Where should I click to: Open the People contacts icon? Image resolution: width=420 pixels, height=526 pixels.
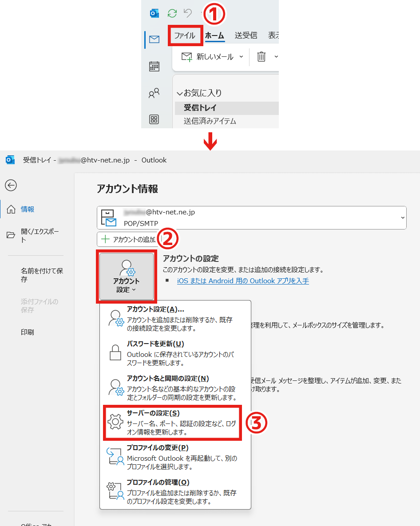tap(154, 93)
